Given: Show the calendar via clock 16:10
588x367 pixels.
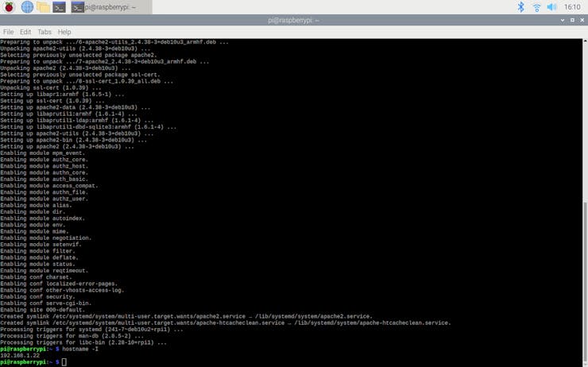Looking at the screenshot, I should click(572, 7).
